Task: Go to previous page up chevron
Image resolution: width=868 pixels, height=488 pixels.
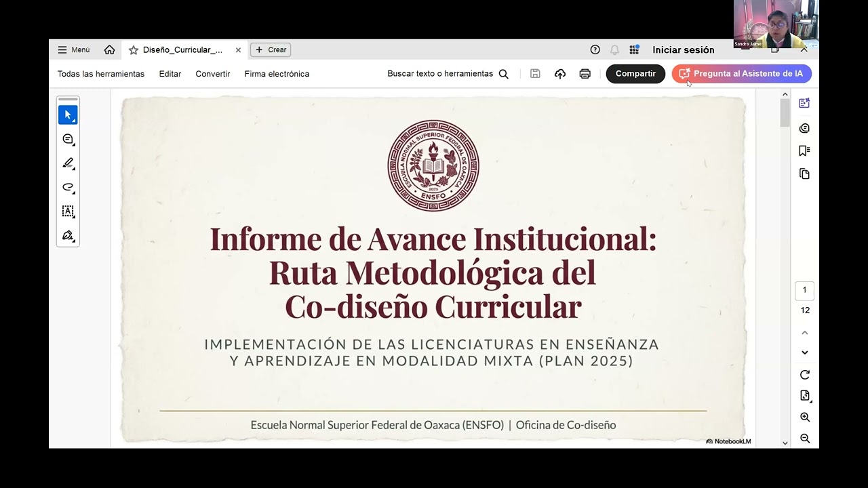Action: click(805, 333)
